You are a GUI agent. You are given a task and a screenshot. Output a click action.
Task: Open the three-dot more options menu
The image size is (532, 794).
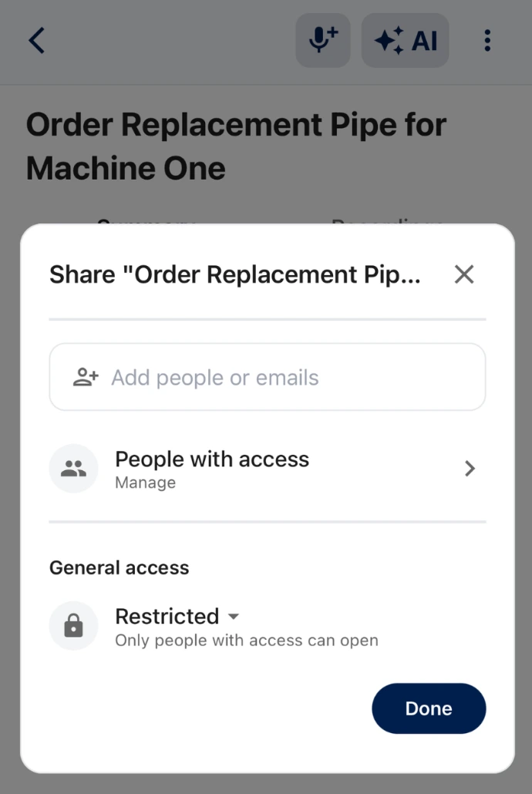[487, 40]
